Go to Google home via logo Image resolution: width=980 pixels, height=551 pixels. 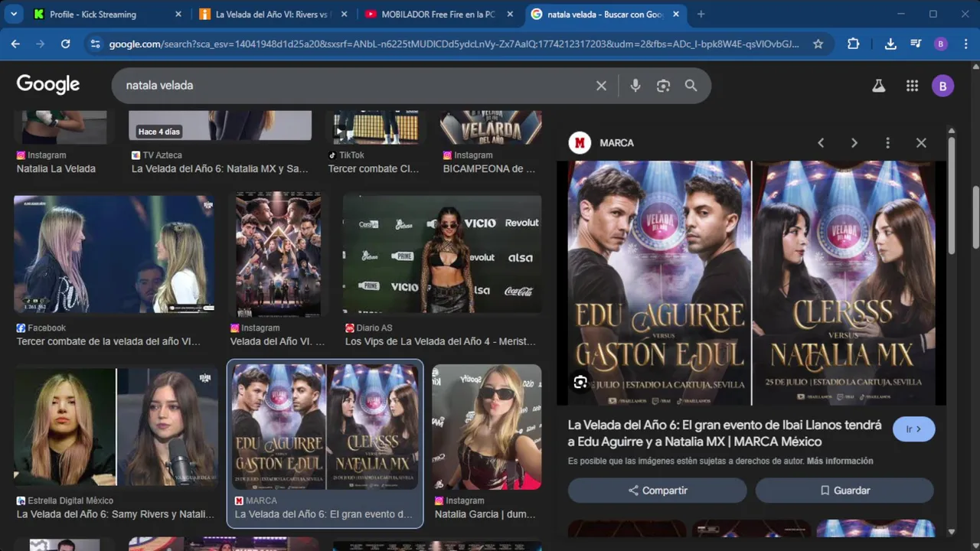click(x=48, y=85)
